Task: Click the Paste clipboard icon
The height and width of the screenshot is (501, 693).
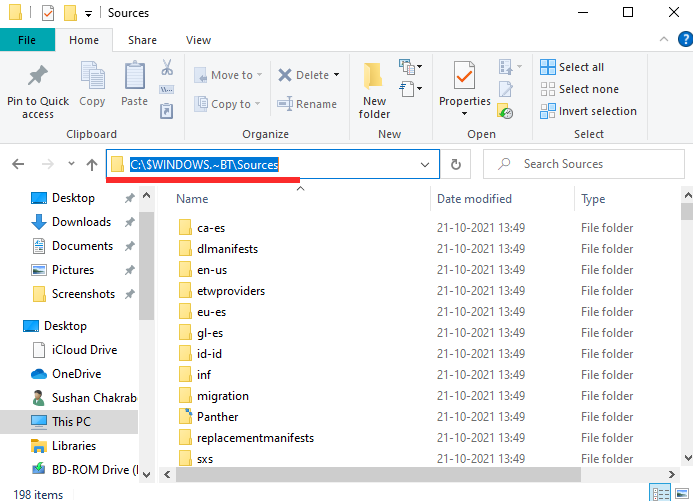Action: 134,77
